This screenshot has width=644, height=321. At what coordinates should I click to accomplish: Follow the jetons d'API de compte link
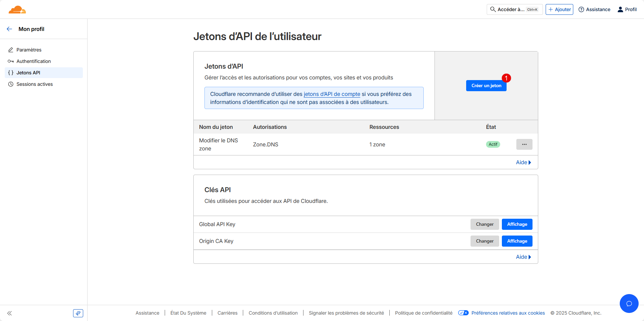(x=332, y=94)
